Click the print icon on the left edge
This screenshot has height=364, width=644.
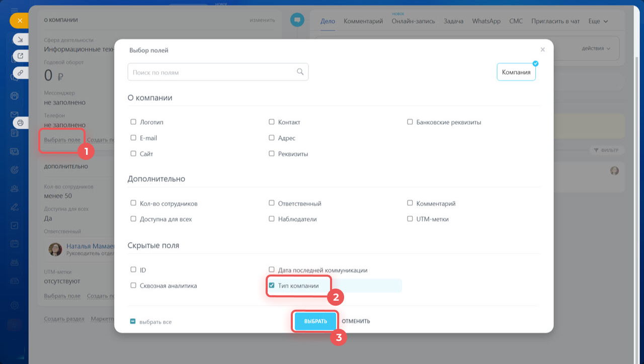tap(21, 122)
